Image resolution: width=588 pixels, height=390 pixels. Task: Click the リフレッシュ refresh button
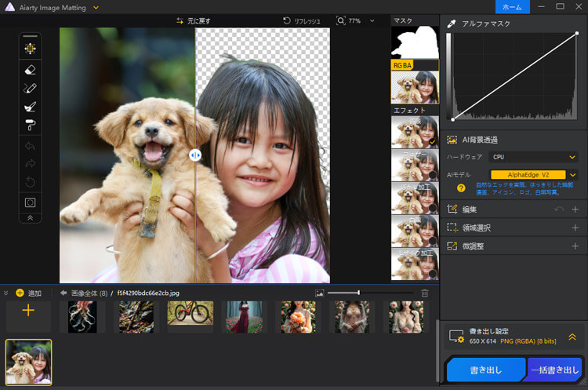click(x=302, y=21)
